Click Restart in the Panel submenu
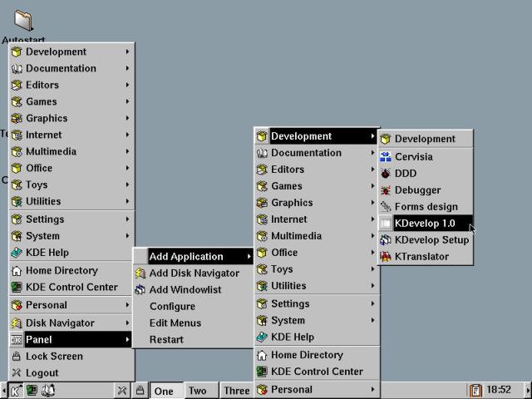 (x=166, y=339)
